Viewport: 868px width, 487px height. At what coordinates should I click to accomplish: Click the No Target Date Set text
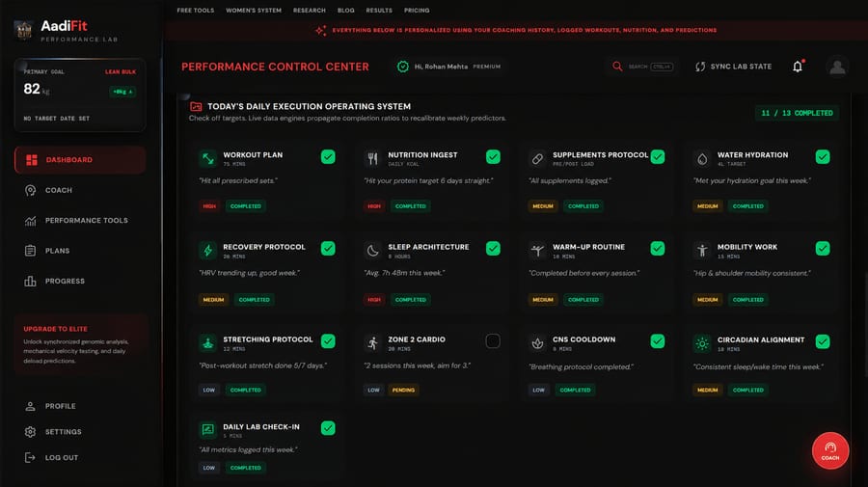57,119
